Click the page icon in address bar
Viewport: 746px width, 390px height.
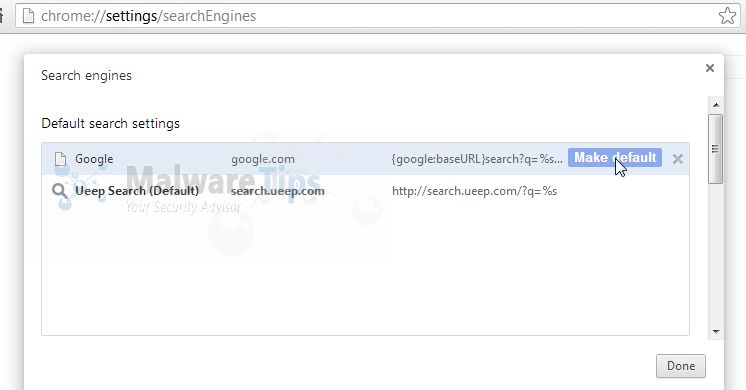pos(29,16)
